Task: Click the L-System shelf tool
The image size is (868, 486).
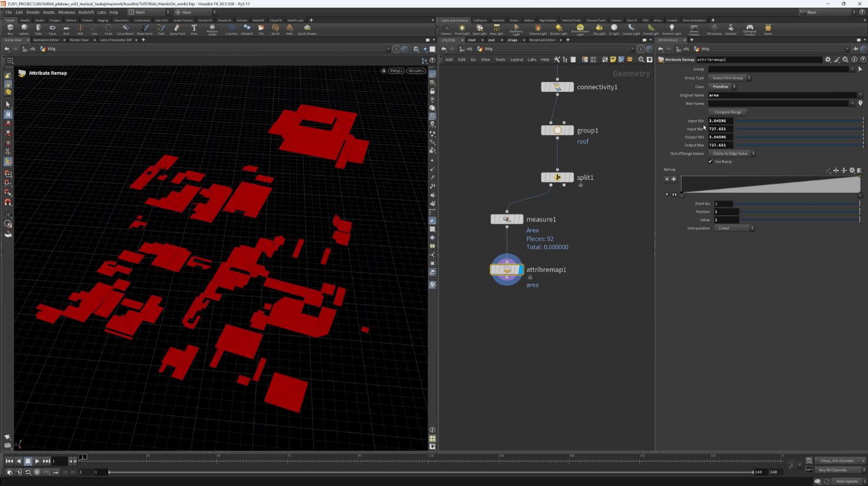Action: coord(231,28)
